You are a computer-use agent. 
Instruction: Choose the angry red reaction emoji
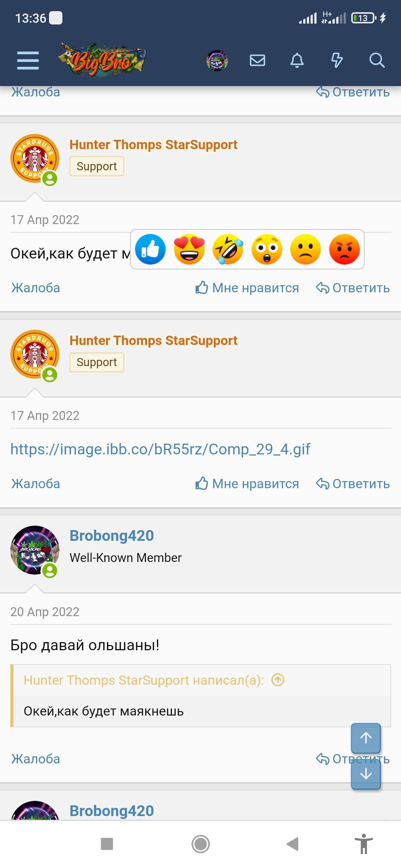[345, 249]
